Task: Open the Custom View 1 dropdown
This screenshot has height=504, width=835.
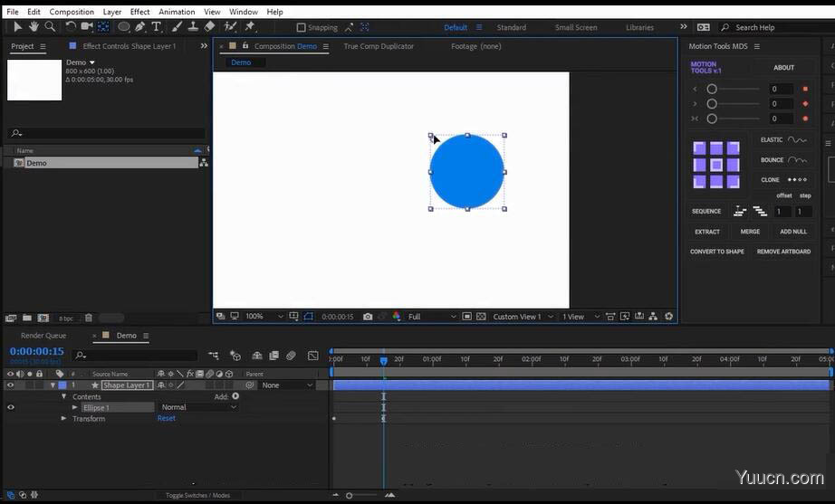Action: click(x=523, y=316)
